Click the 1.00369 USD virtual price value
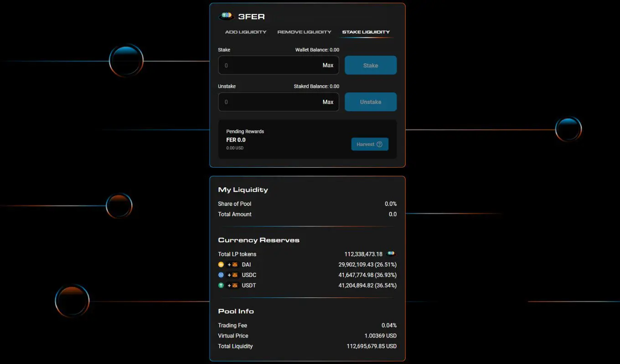The height and width of the screenshot is (364, 620). pos(381,336)
